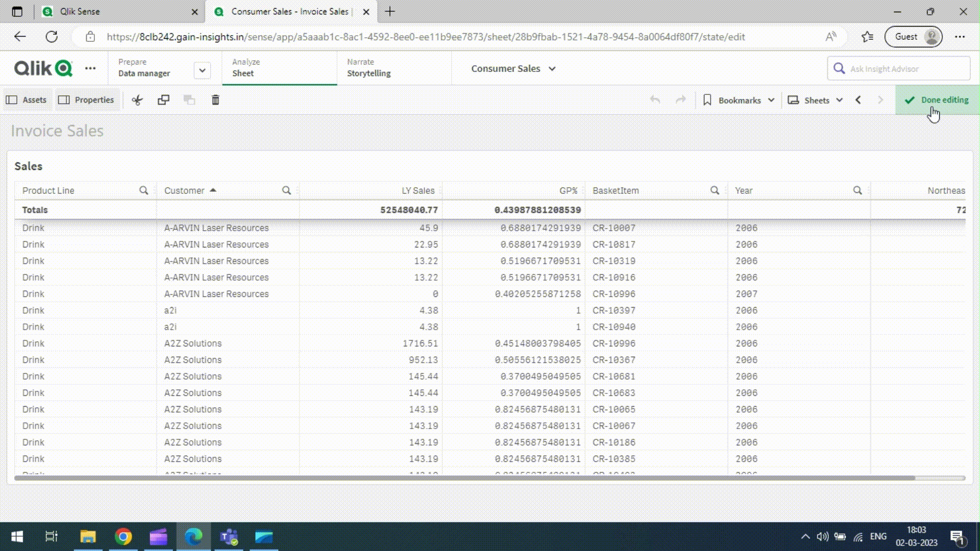Open Qlik navigation three-dots menu
Viewport: 980px width, 551px height.
(90, 68)
